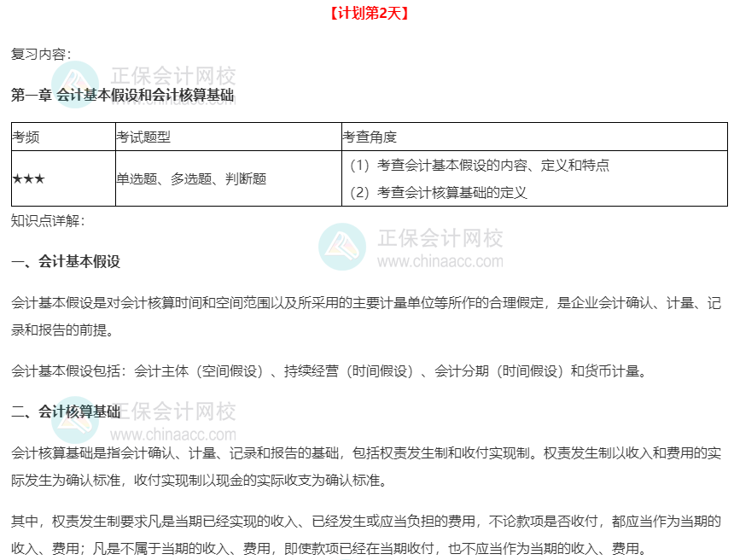Click the "单选题、多选题、判断题" table cell
Image resolution: width=734 pixels, height=560 pixels.
(x=191, y=178)
